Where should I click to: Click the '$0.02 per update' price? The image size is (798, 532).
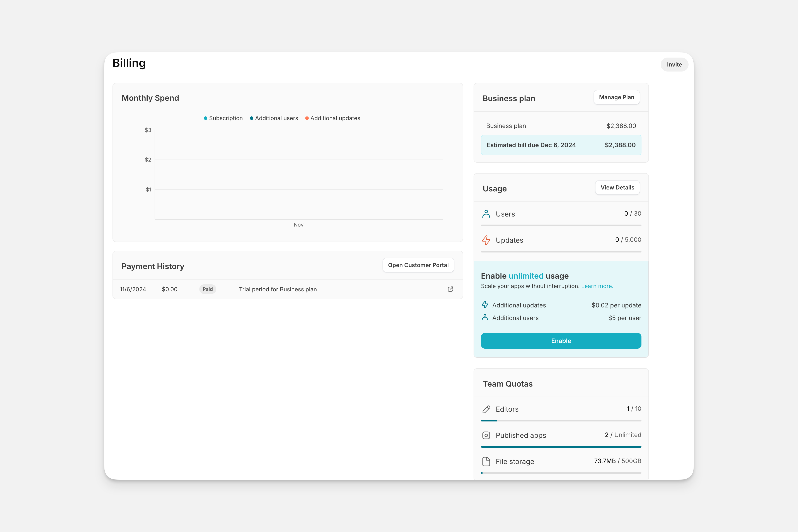tap(616, 305)
